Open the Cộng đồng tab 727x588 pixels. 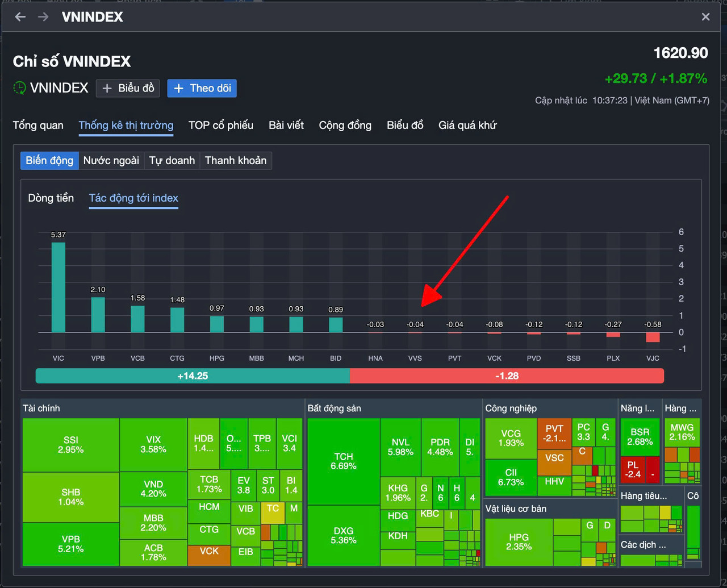[x=345, y=125]
